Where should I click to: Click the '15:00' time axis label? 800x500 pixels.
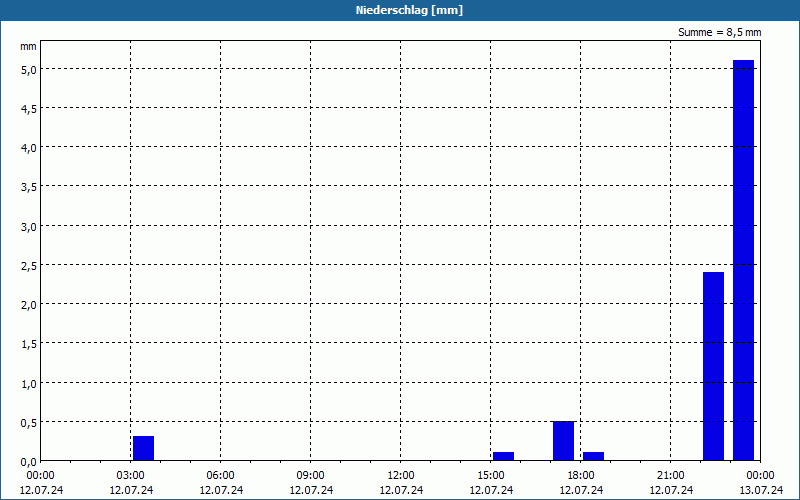click(x=491, y=476)
